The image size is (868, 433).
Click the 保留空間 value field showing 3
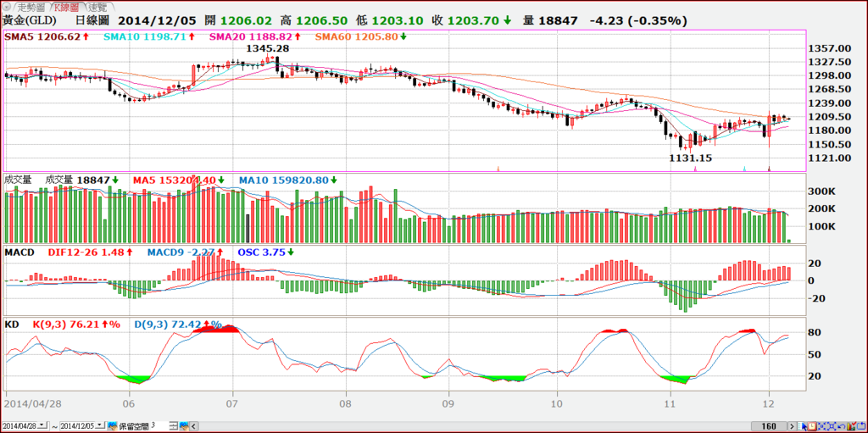coord(159,425)
